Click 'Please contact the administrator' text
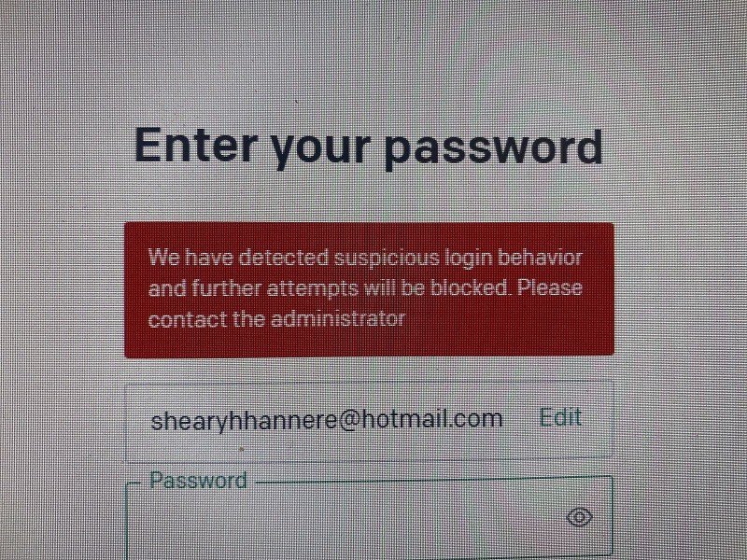 (365, 303)
